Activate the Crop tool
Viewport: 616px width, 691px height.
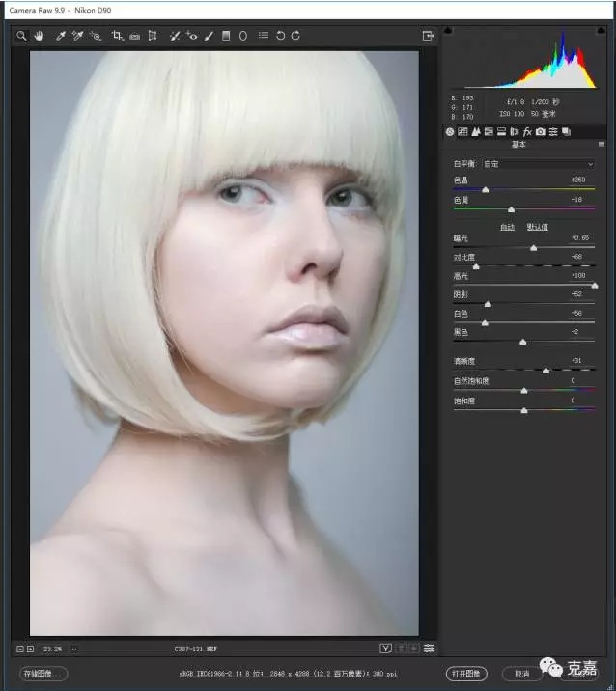pyautogui.click(x=116, y=36)
